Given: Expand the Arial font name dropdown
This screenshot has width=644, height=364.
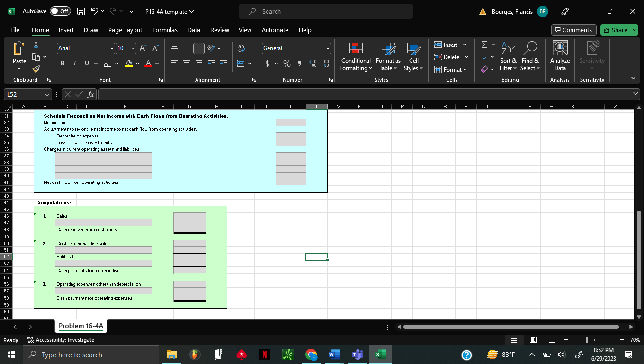Looking at the screenshot, I should point(112,48).
